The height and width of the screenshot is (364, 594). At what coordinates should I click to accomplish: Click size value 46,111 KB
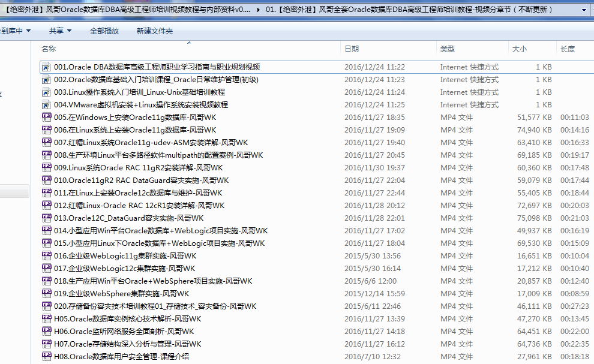click(534, 306)
